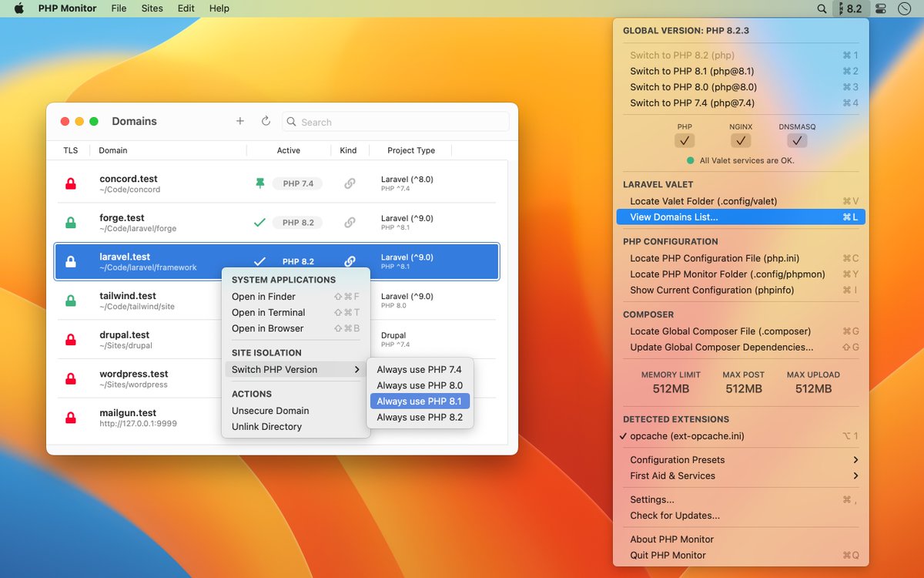Click the Control Center icon in the menu bar
This screenshot has height=578, width=924.
click(879, 8)
